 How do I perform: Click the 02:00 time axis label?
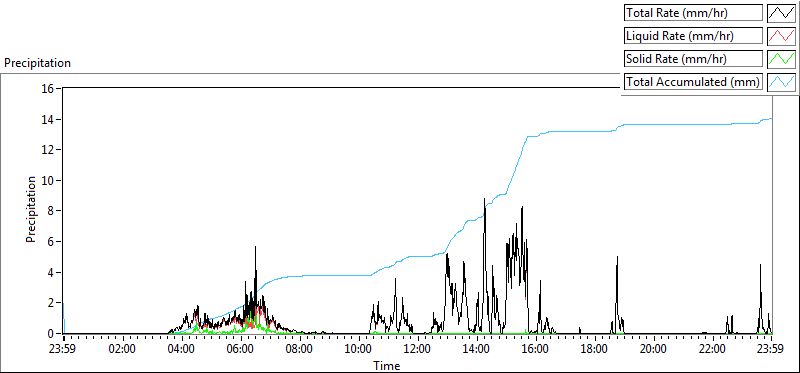(122, 350)
